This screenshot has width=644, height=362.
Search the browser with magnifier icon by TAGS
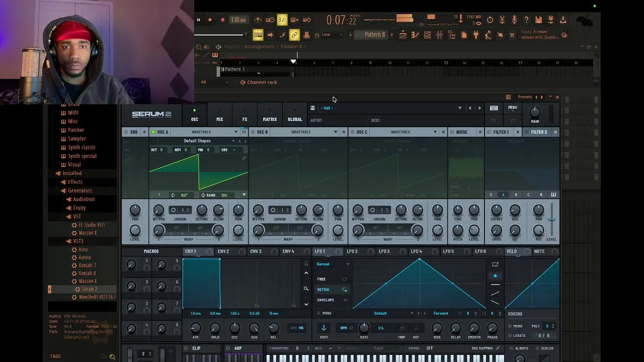(x=112, y=356)
